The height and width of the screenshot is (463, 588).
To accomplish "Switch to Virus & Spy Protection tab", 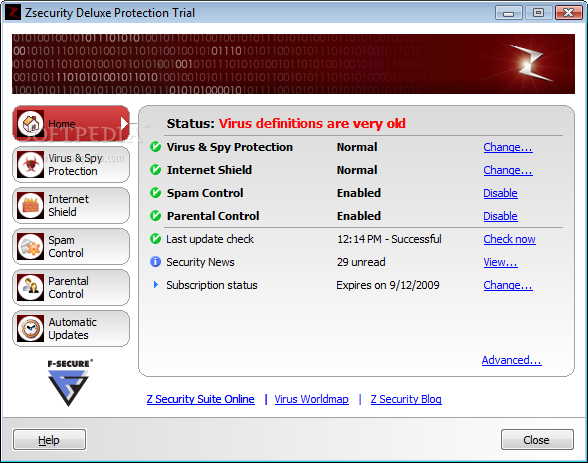I will [71, 165].
